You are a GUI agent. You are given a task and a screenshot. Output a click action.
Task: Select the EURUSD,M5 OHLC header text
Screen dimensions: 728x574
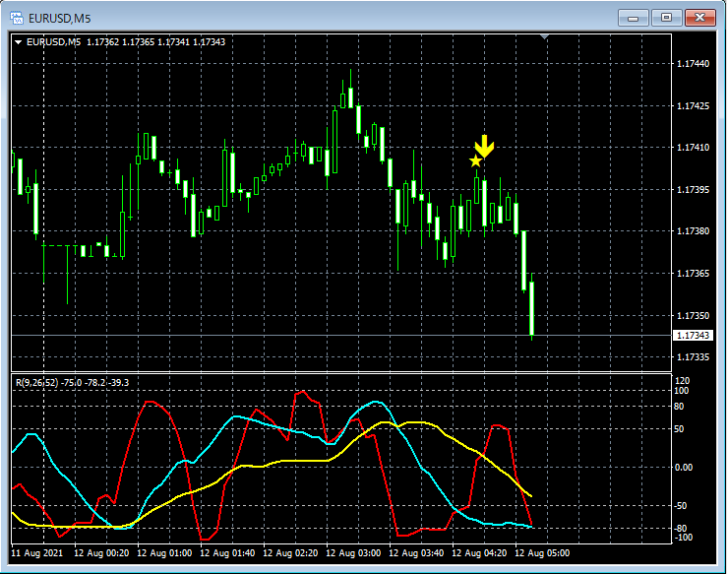[x=126, y=41]
